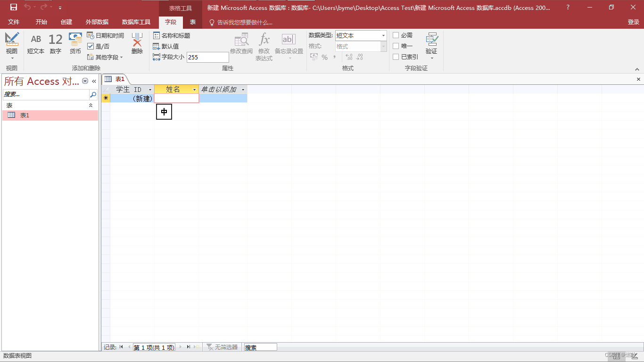Collapse navigation pane with double chevron
Screen dimensions: 644x362
coord(94,81)
